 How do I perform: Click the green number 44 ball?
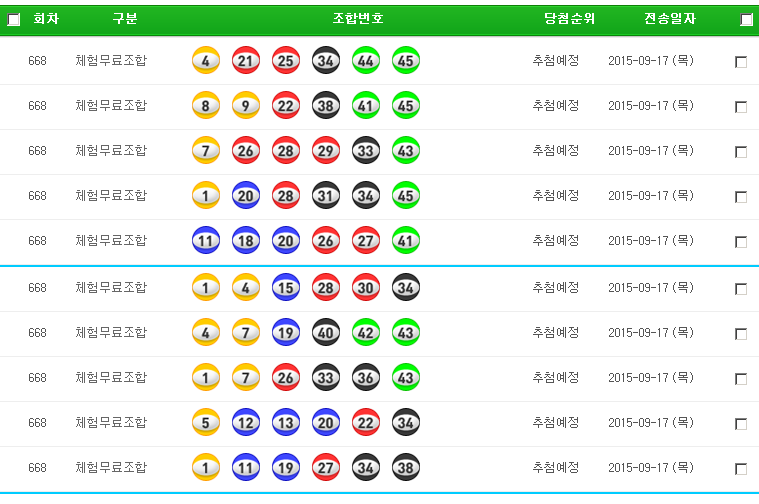click(x=365, y=60)
